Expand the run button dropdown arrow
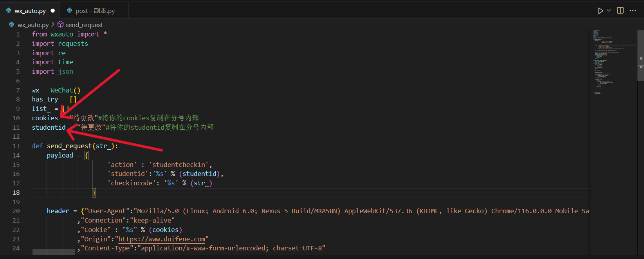644x259 pixels. [x=609, y=11]
